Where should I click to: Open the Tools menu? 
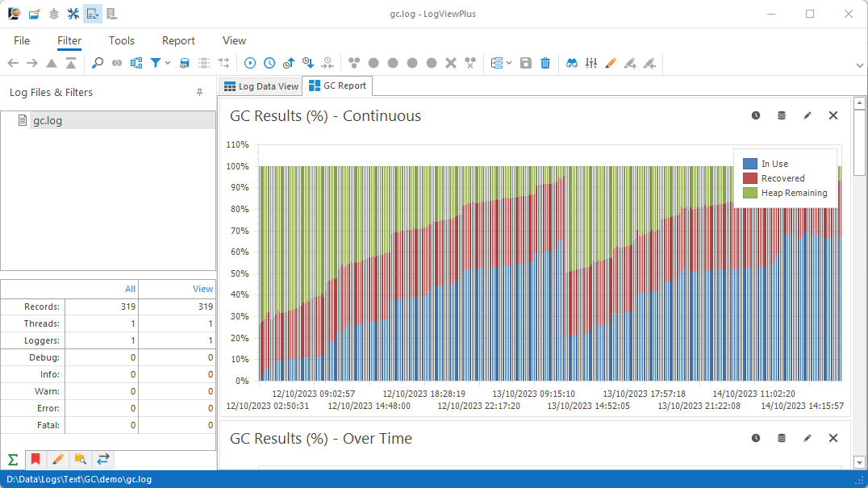(121, 40)
